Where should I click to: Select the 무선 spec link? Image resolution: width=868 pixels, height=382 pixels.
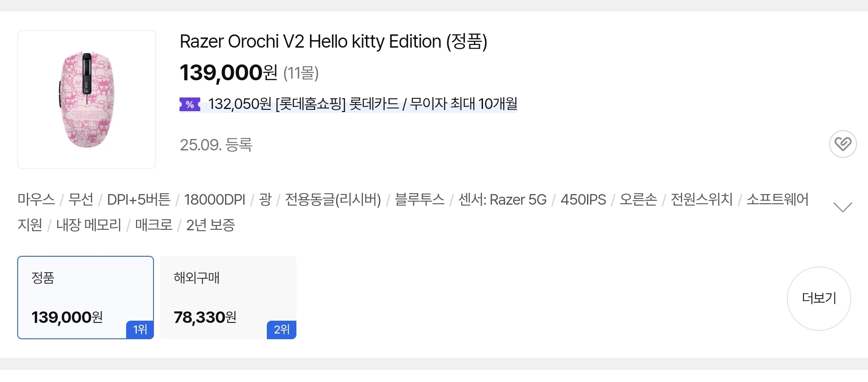point(81,200)
